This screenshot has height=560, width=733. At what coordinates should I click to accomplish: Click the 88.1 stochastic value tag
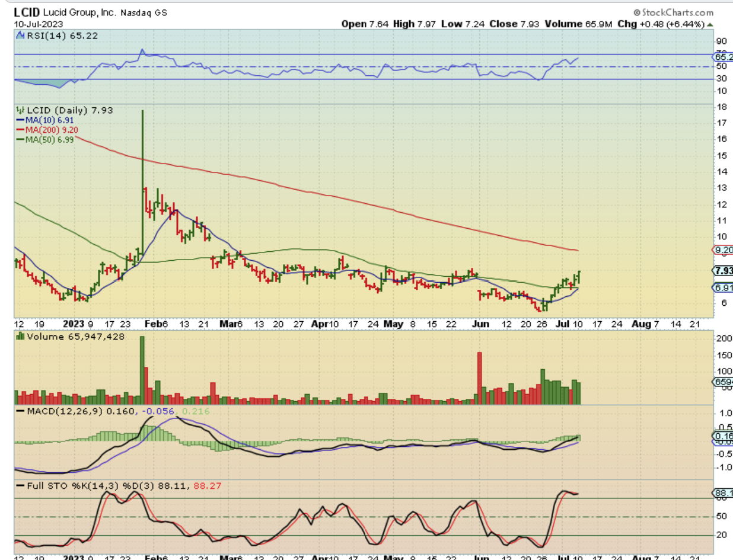coord(722,493)
